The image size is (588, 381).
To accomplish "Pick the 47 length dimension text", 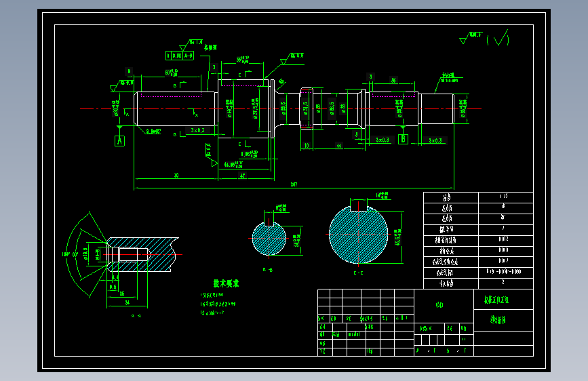I will 243,176.
